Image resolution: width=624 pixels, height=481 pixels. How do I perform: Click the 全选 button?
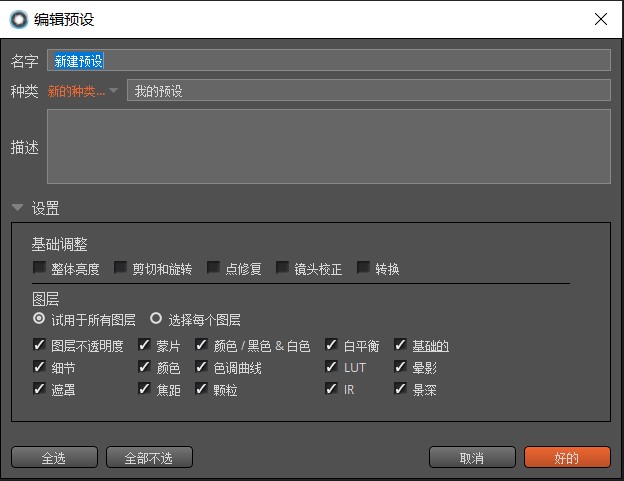[55, 457]
